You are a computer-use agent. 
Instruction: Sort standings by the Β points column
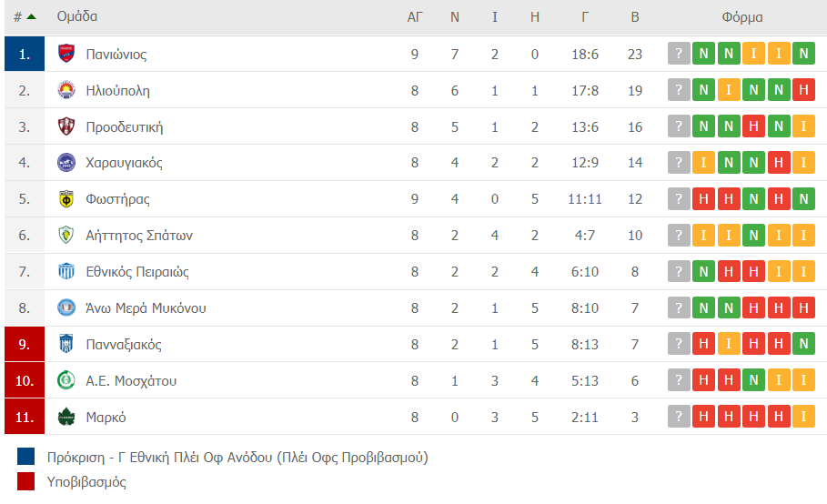(635, 17)
